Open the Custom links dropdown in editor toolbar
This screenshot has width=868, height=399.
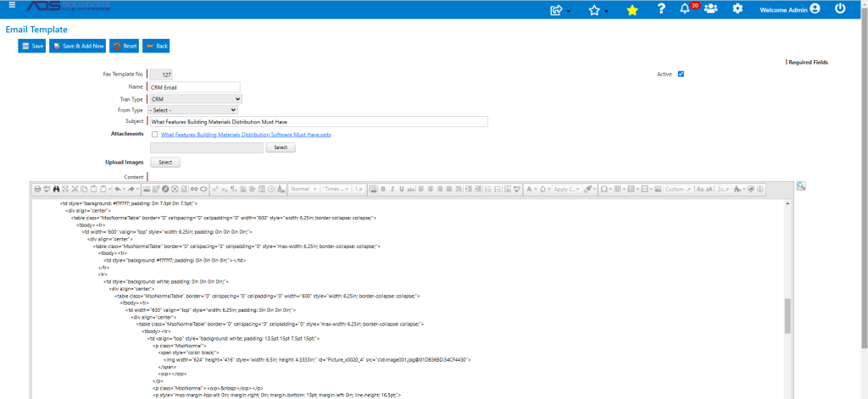(678, 189)
